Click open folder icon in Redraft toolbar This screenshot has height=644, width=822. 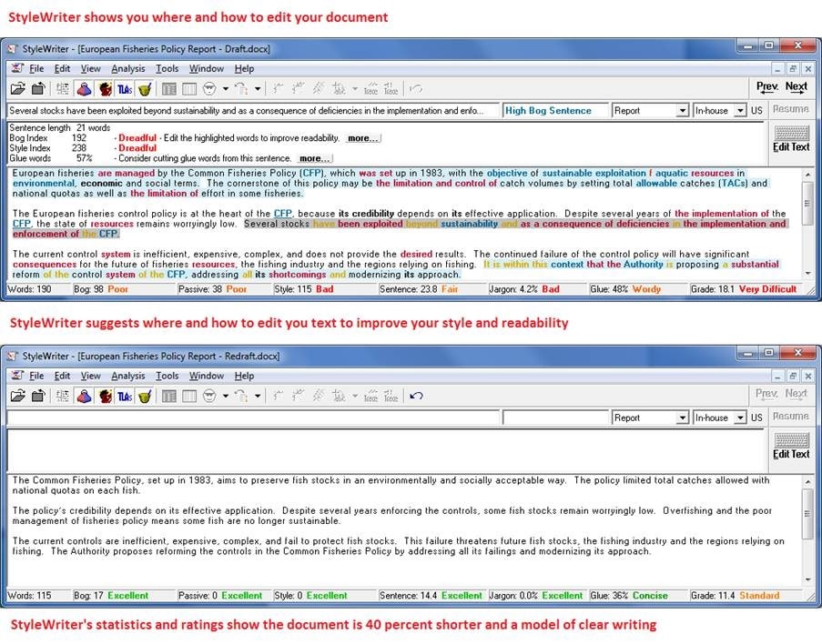pyautogui.click(x=18, y=397)
